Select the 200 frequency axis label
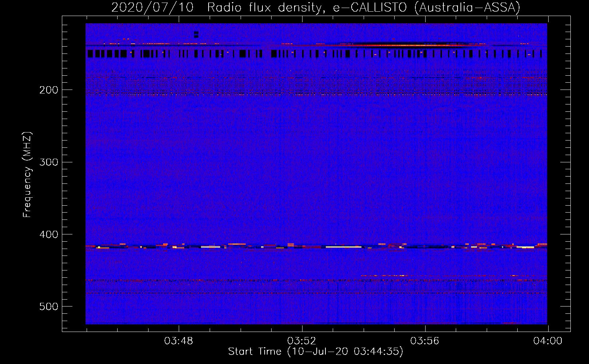Image resolution: width=589 pixels, height=364 pixels. (x=49, y=90)
